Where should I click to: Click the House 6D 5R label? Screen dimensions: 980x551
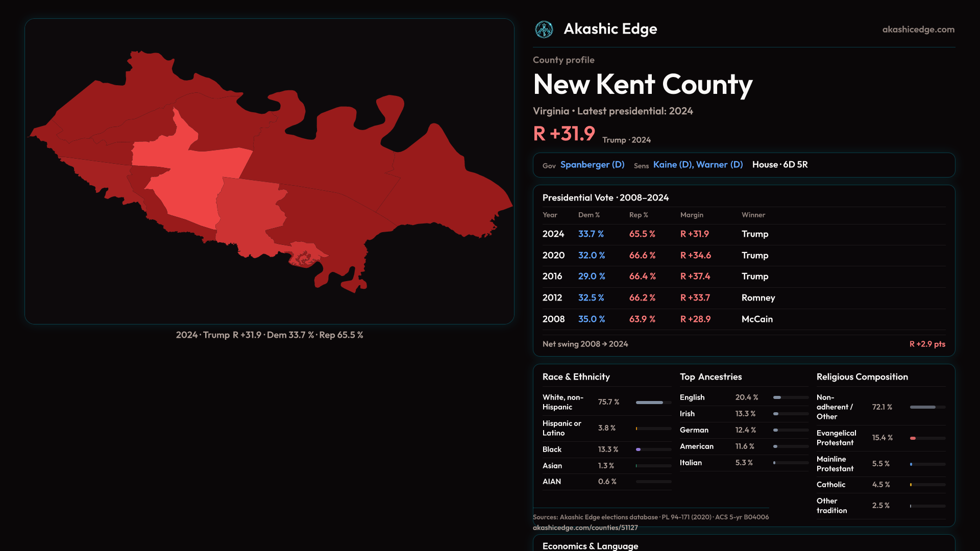779,165
